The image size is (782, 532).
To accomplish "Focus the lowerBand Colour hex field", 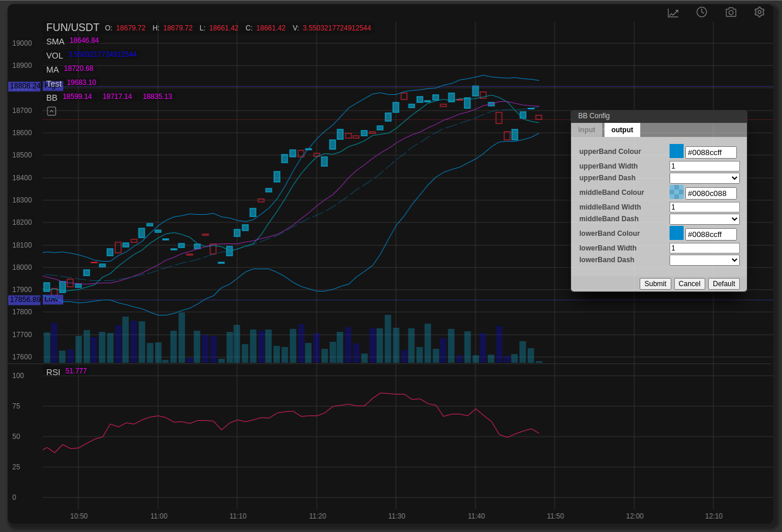I will point(711,235).
